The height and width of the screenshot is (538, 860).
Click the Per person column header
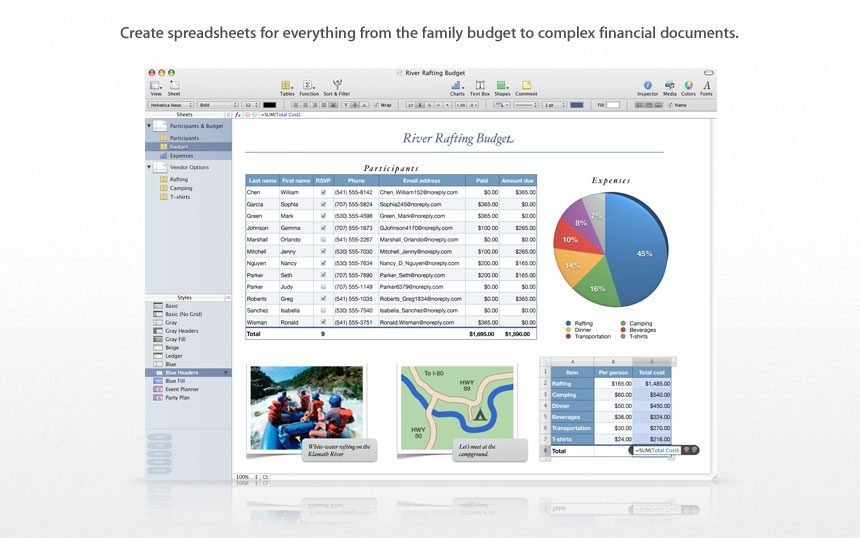pos(613,372)
